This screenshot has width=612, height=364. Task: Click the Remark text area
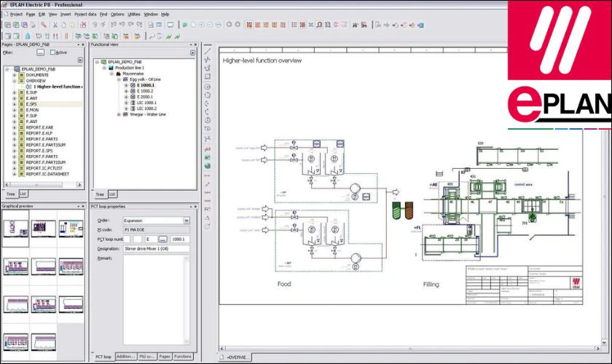pos(154,300)
